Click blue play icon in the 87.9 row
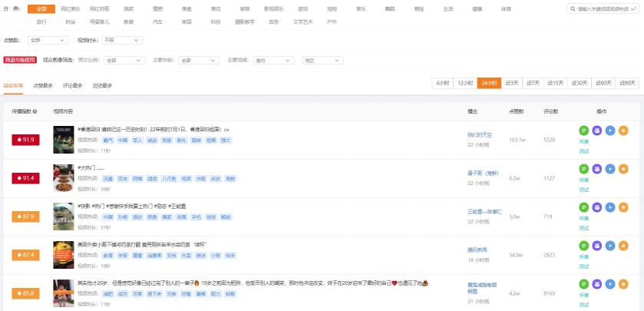Screen dimensions: 644x311 tap(610, 207)
